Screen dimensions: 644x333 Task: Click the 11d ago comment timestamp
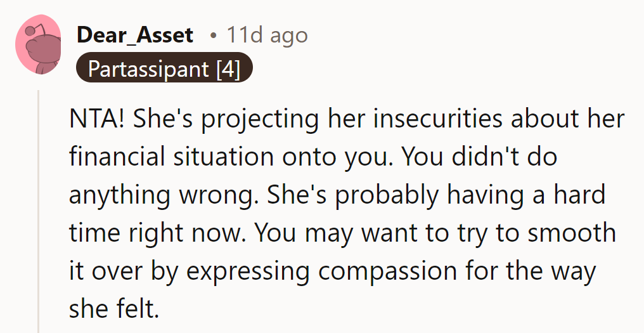267,35
